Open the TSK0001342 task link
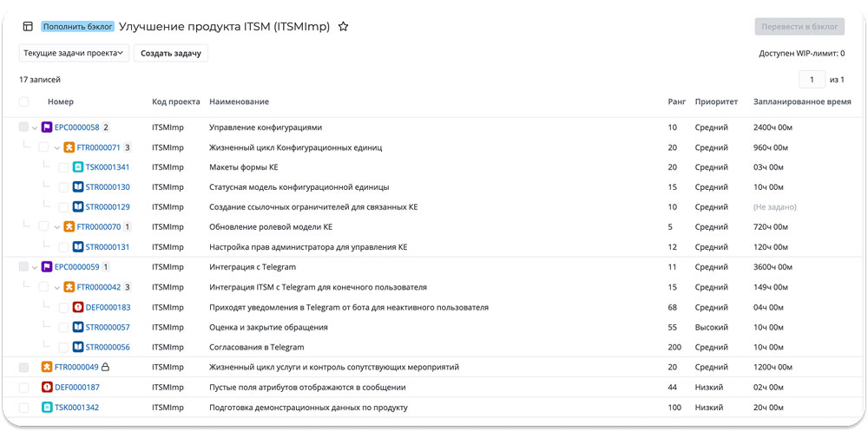The height and width of the screenshot is (431, 868). tap(76, 408)
